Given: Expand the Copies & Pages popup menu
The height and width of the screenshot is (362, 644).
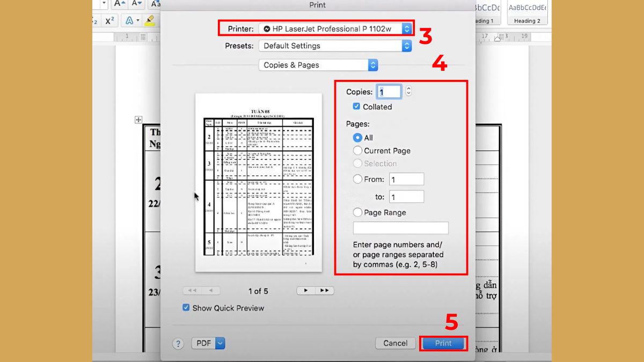Looking at the screenshot, I should [318, 65].
